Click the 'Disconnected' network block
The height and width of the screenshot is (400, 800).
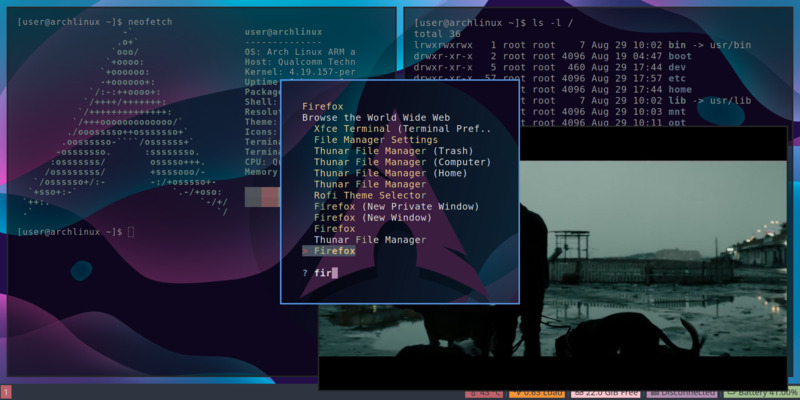[x=682, y=394]
